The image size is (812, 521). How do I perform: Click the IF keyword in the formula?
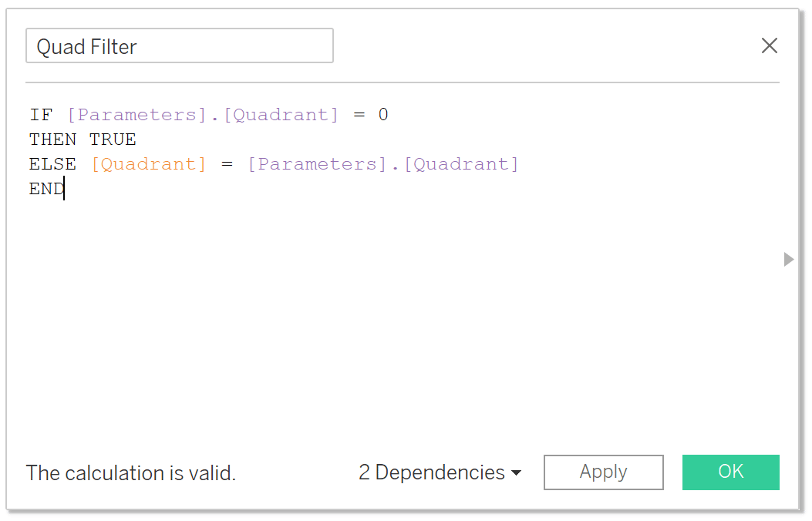[x=41, y=114]
